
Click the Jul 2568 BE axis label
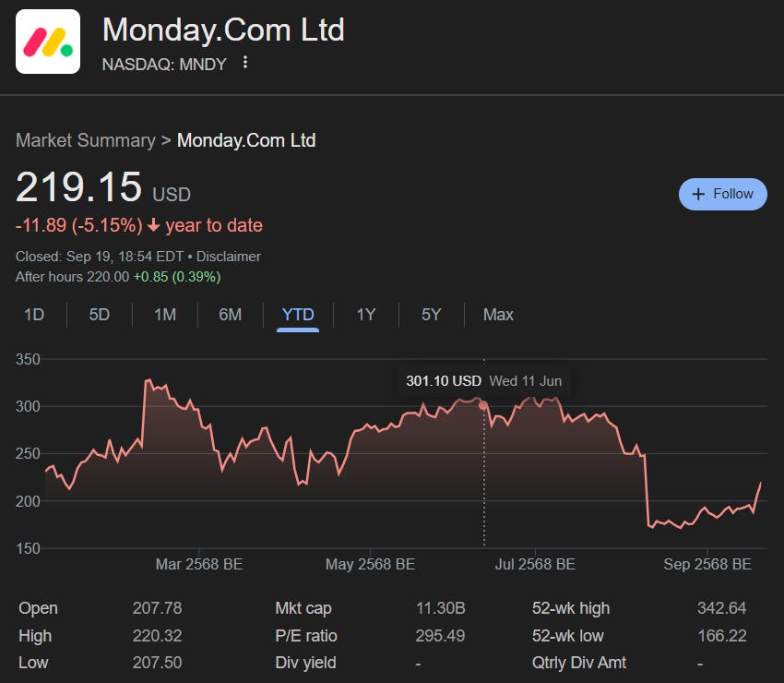pyautogui.click(x=535, y=565)
